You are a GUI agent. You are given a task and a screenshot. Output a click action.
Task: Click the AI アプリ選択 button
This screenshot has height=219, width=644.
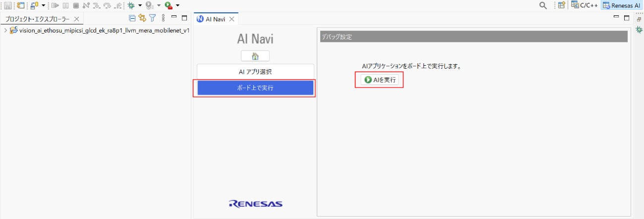click(x=255, y=72)
